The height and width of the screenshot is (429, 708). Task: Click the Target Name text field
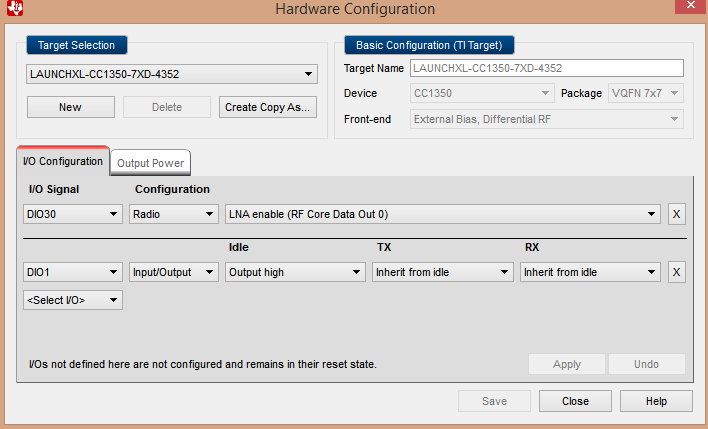click(x=546, y=68)
